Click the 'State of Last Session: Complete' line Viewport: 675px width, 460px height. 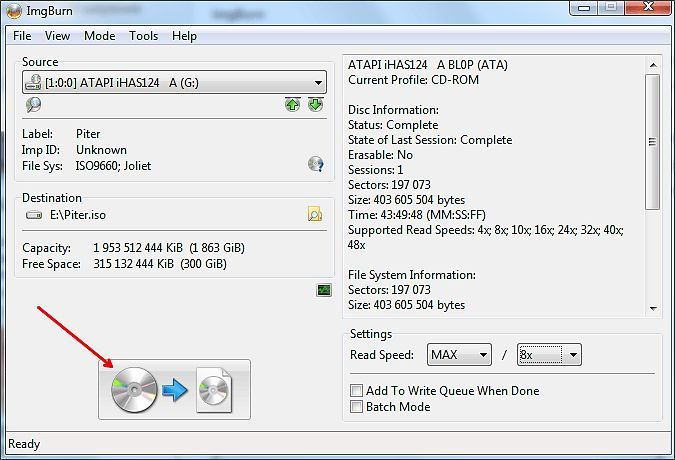430,140
